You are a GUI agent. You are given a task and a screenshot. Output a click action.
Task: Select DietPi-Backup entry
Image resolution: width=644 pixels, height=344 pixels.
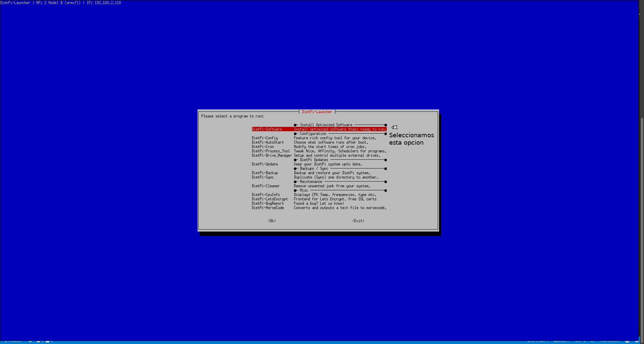click(265, 173)
